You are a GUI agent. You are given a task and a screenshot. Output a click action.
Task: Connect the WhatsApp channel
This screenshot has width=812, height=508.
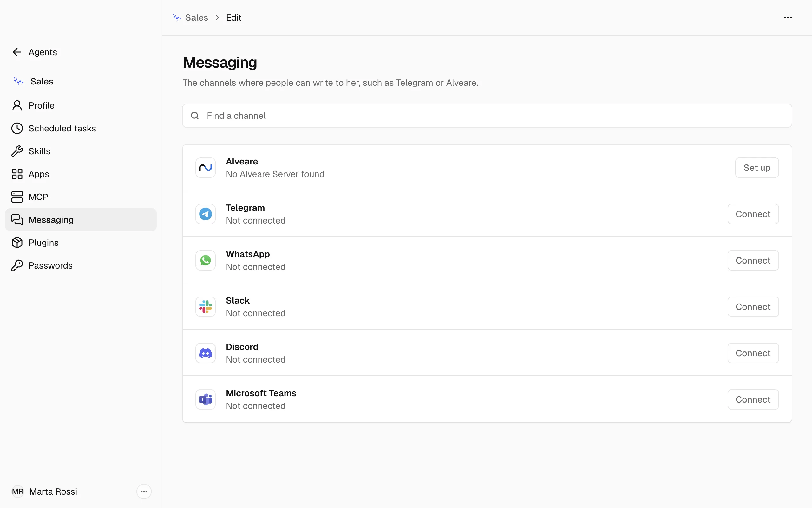(x=753, y=260)
